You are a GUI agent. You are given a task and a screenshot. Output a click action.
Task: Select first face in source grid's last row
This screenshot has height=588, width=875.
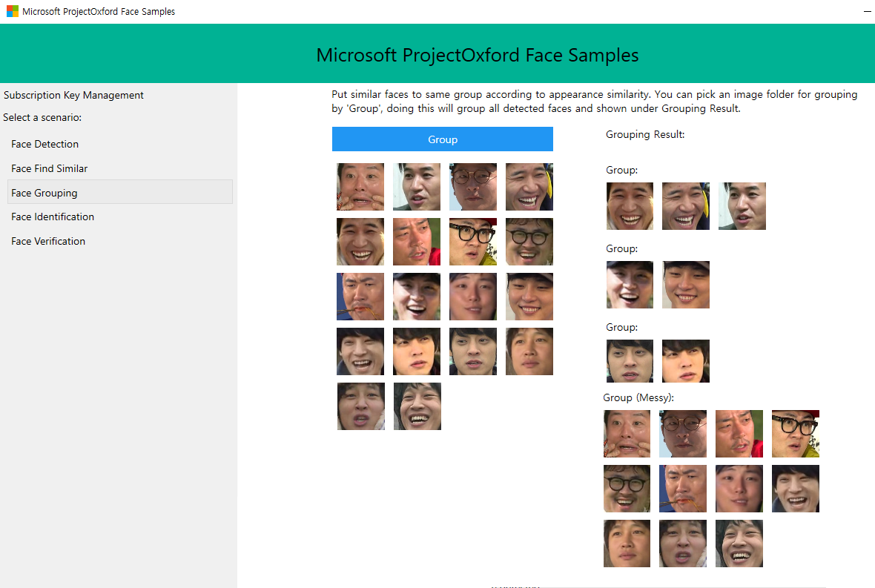(x=361, y=406)
